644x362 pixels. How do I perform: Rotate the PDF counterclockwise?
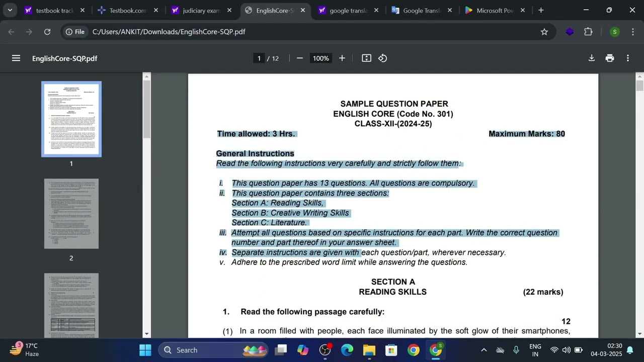click(383, 58)
